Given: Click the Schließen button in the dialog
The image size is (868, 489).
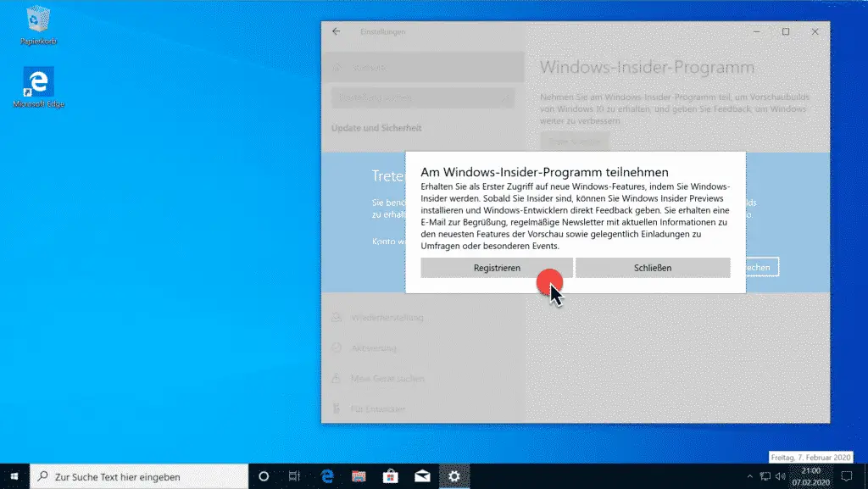Looking at the screenshot, I should 653,268.
